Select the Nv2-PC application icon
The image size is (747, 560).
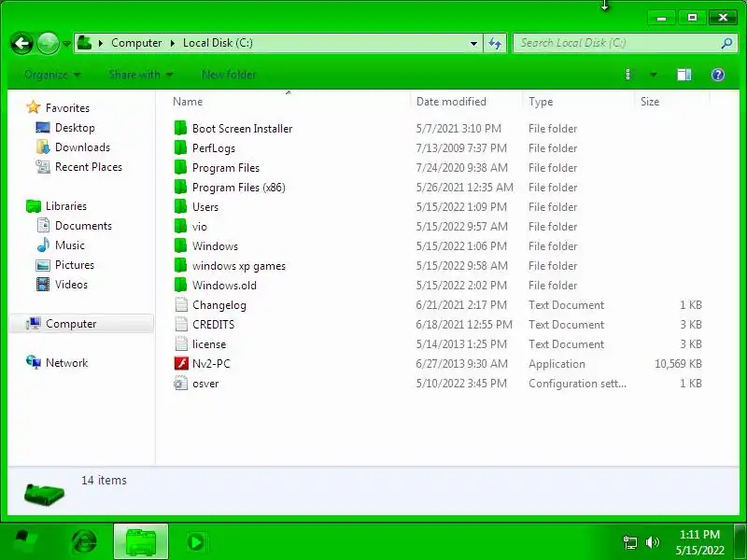tap(181, 363)
